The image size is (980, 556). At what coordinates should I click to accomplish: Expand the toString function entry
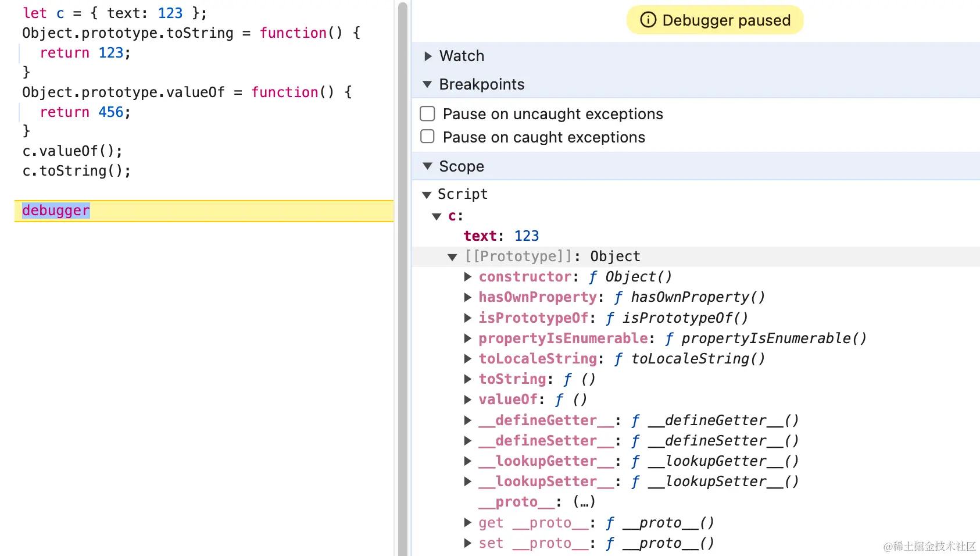(468, 379)
